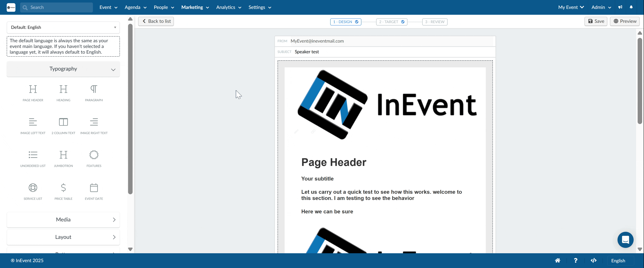Go to step 1 - DESIGN
Viewport: 644px width, 268px height.
tap(345, 22)
